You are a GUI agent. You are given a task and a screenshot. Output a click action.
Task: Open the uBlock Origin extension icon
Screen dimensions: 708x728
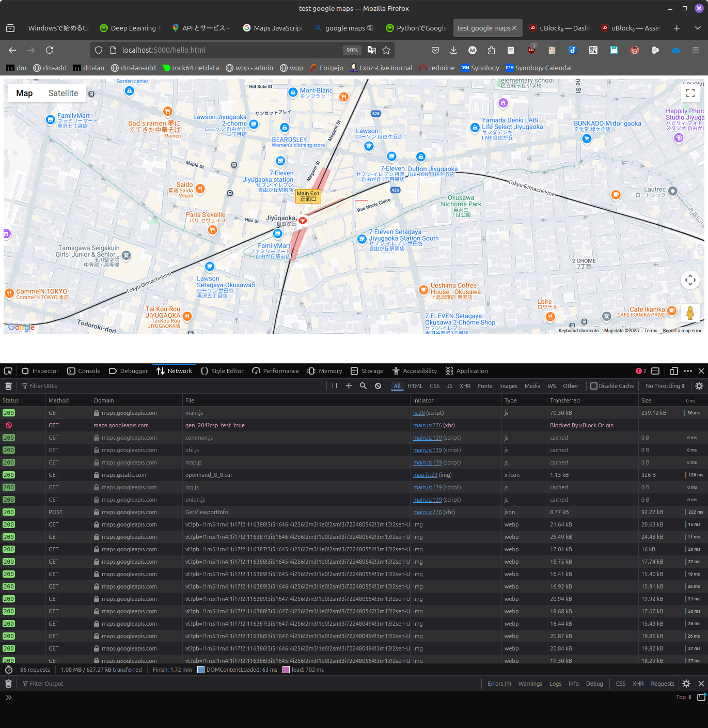531,50
